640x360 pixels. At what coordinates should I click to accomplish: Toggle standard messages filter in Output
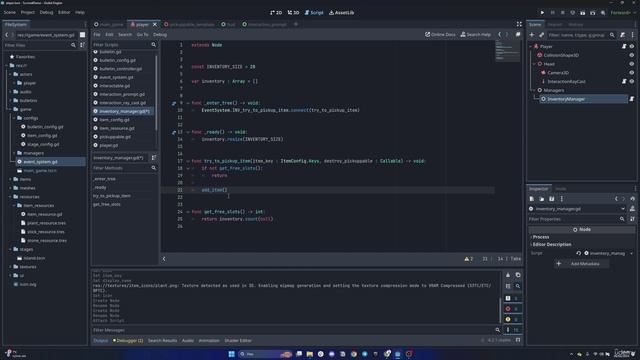(x=512, y=298)
